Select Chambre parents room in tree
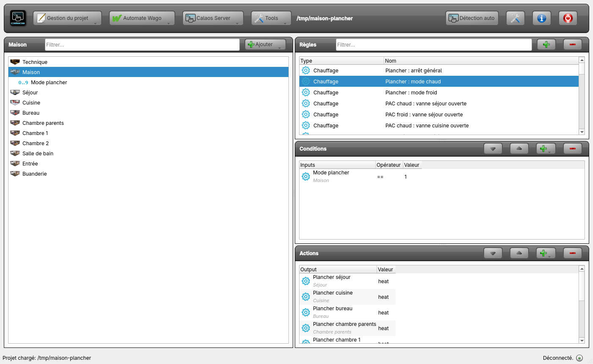Image resolution: width=593 pixels, height=364 pixels. 148,123
